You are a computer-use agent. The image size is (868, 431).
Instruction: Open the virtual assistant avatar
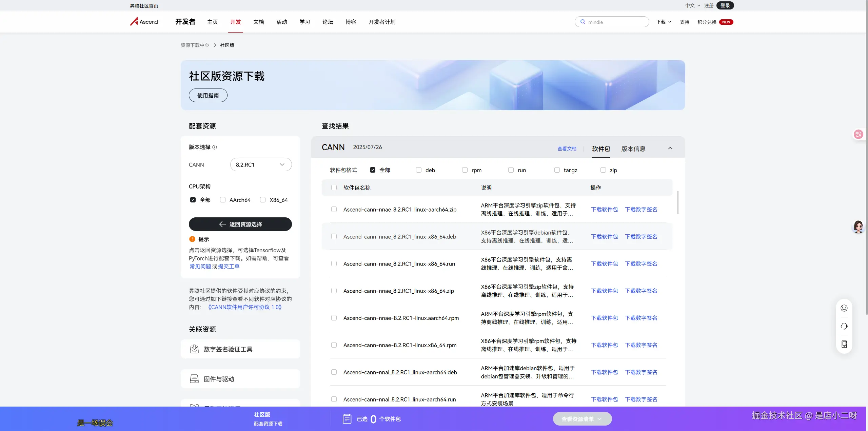tap(858, 227)
